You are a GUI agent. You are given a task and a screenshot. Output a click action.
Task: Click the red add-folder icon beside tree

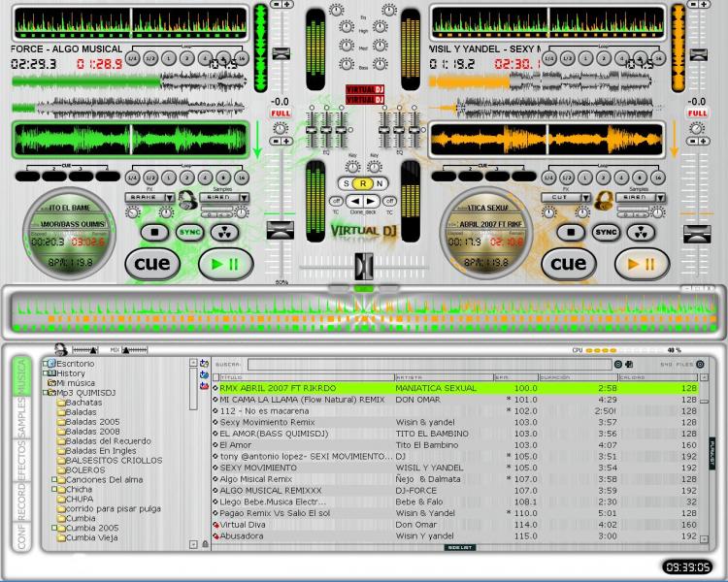click(204, 385)
